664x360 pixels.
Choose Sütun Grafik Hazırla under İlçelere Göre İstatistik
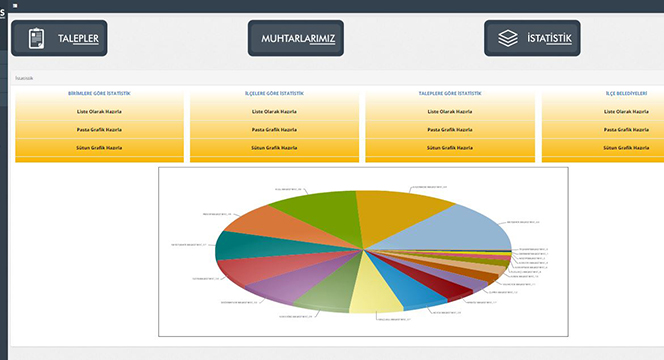(x=274, y=148)
